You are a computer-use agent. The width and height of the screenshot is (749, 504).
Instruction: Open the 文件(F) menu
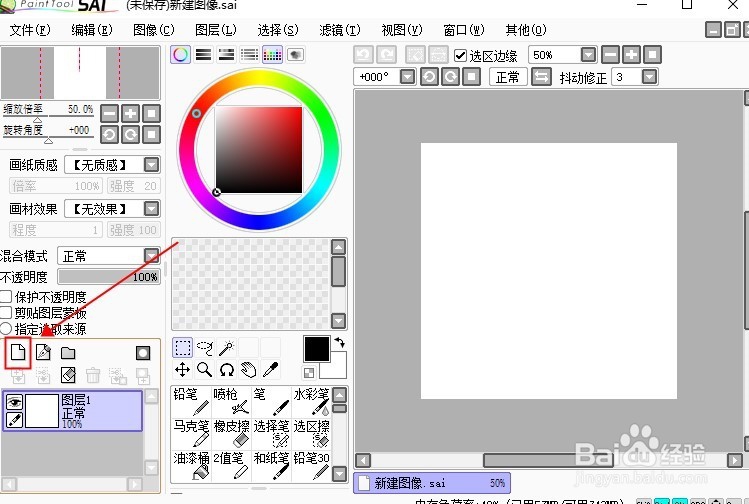(30, 30)
